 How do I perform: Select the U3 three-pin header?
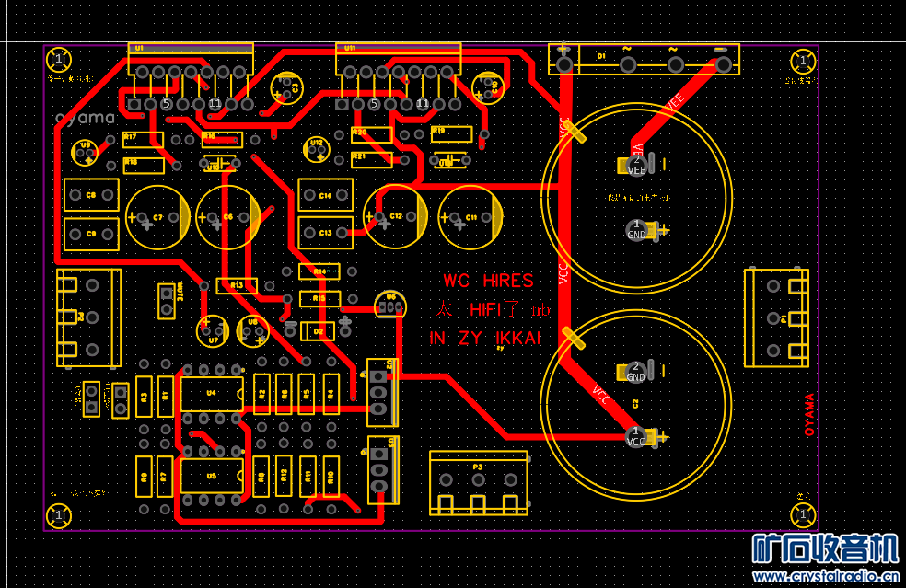382,470
